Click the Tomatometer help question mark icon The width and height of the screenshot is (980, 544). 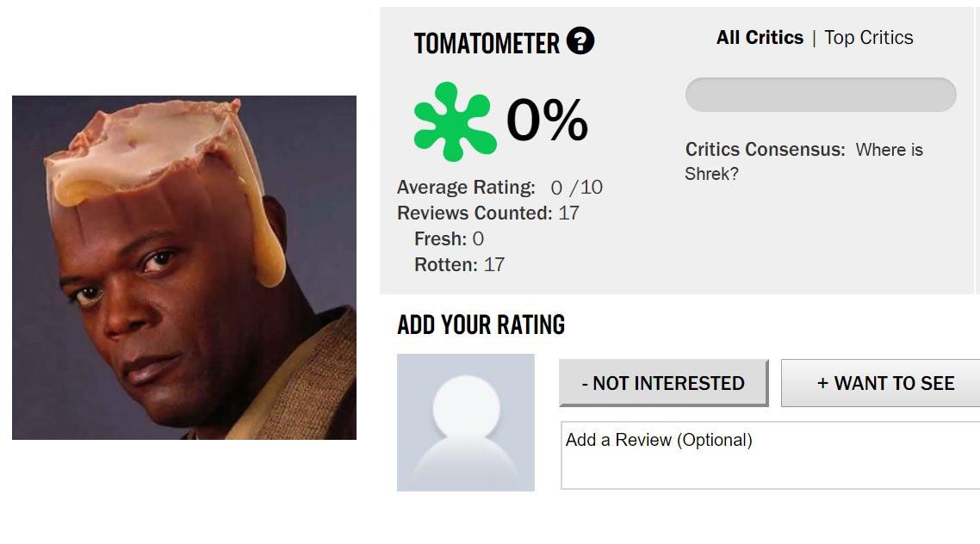pos(580,41)
